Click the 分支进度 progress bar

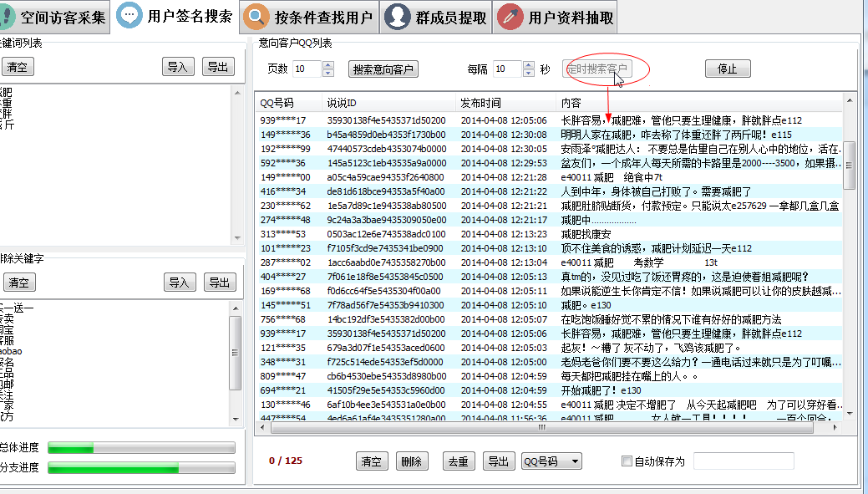[142, 468]
